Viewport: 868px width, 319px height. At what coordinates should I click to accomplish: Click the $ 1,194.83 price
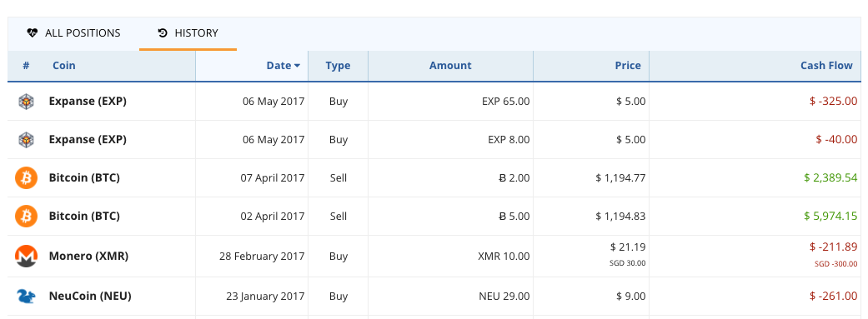click(620, 217)
